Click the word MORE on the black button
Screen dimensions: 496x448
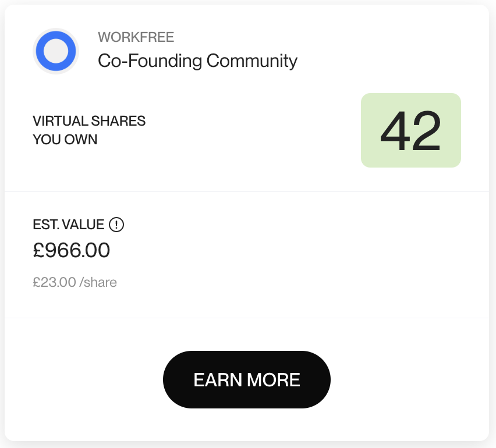click(274, 380)
